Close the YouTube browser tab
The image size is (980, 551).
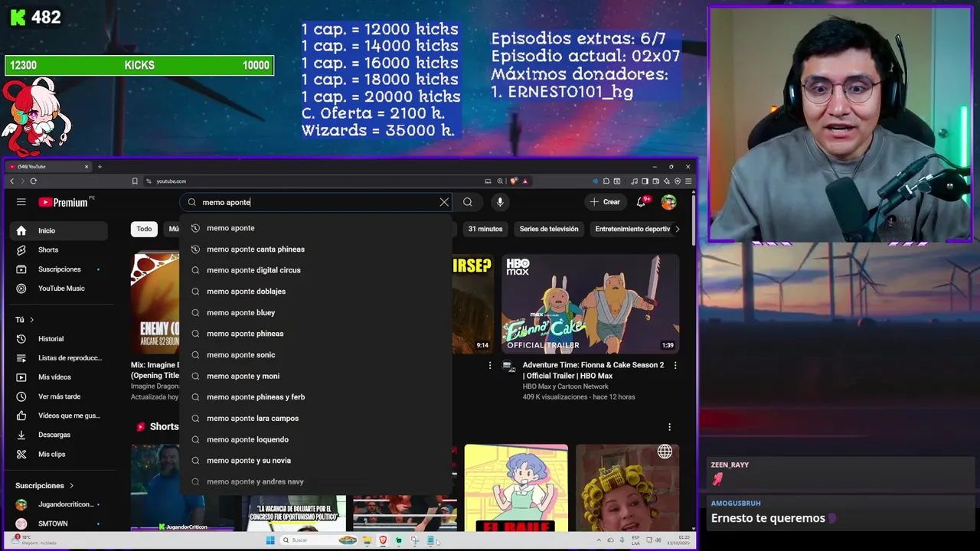pos(87,167)
